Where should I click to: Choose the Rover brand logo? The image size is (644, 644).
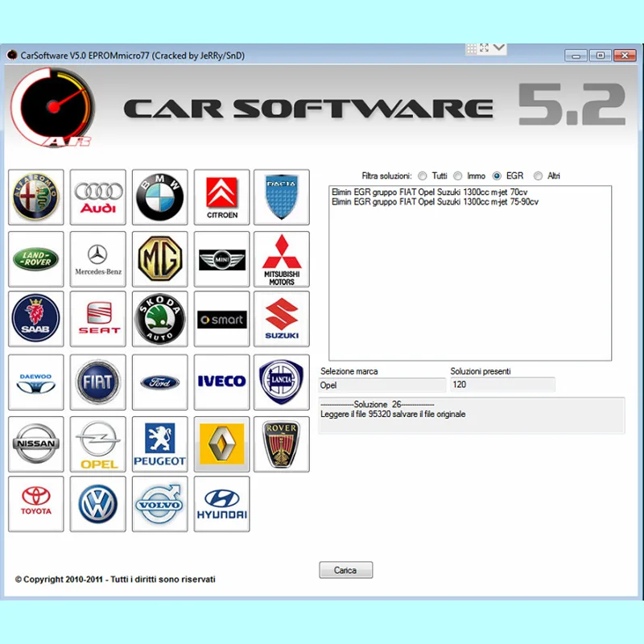(282, 444)
